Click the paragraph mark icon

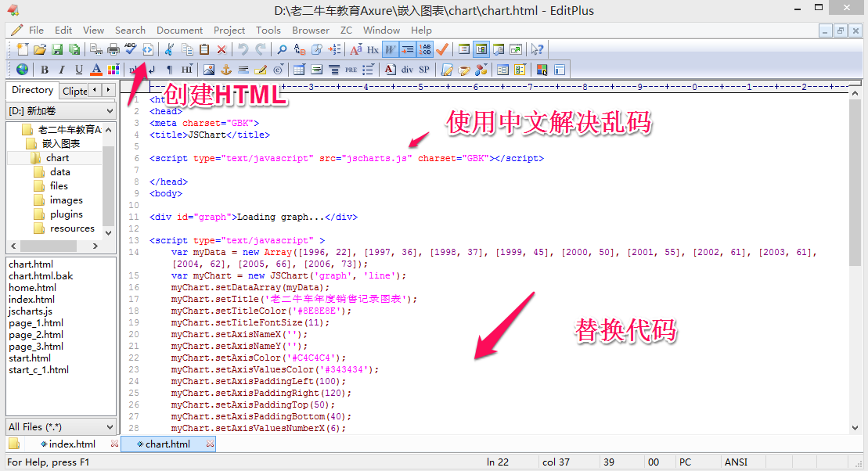[x=169, y=70]
